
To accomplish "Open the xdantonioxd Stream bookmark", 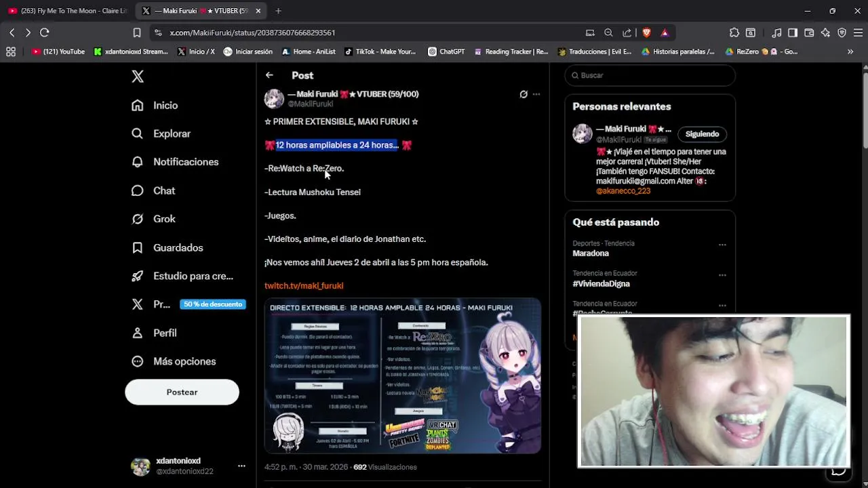I will tap(132, 52).
